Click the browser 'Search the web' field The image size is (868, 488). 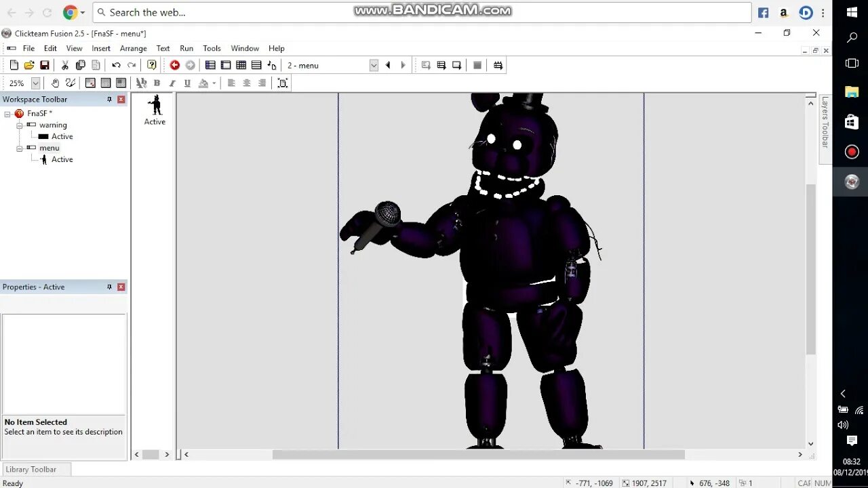click(421, 12)
